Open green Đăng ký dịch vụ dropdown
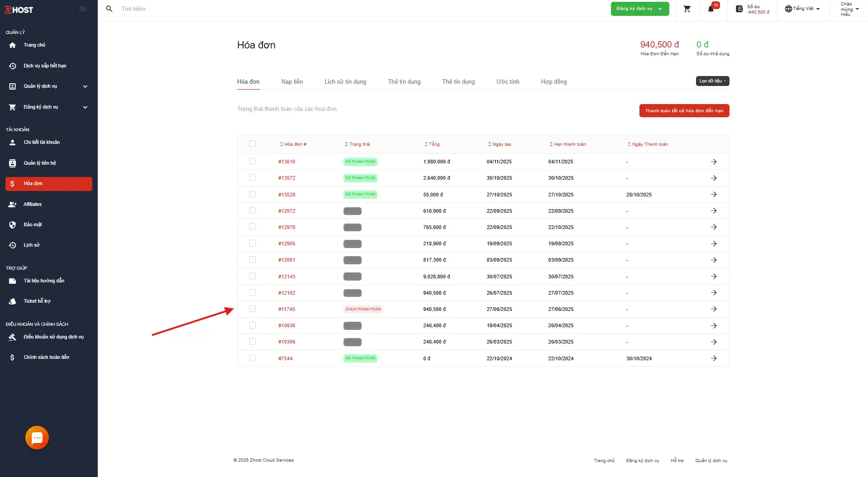 coord(639,9)
